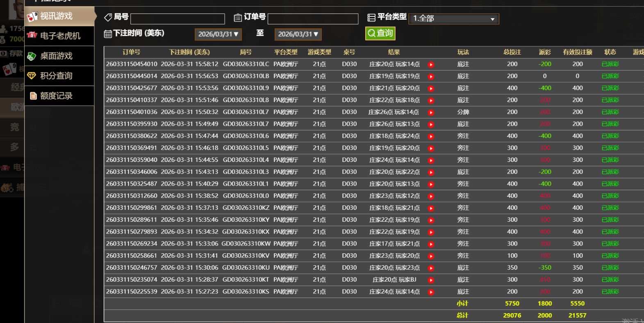Image resolution: width=644 pixels, height=323 pixels.
Task: Play replay for order 260331150454010
Action: pyautogui.click(x=431, y=65)
